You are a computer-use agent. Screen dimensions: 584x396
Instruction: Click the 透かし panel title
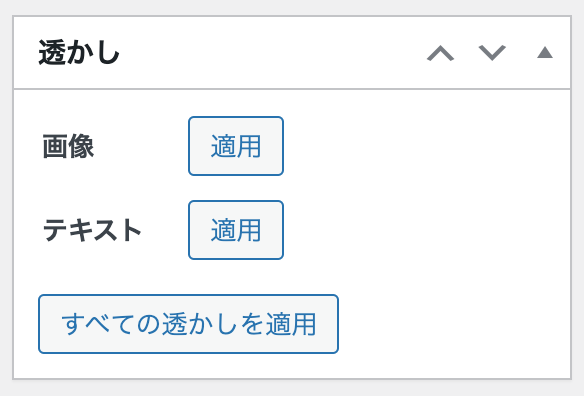pos(79,53)
